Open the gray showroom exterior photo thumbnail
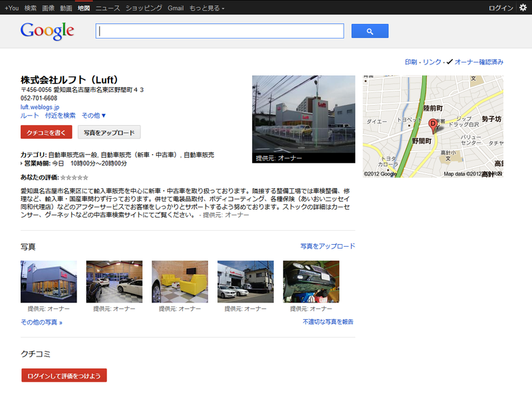The height and width of the screenshot is (405, 532). point(49,281)
